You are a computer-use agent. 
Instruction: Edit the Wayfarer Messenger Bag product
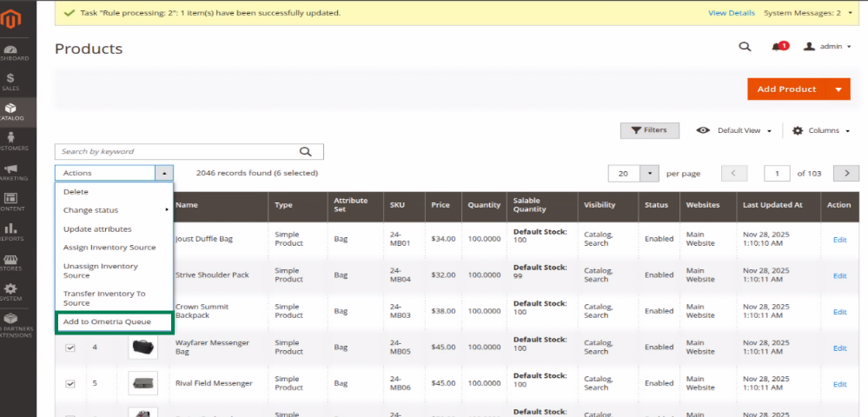840,348
